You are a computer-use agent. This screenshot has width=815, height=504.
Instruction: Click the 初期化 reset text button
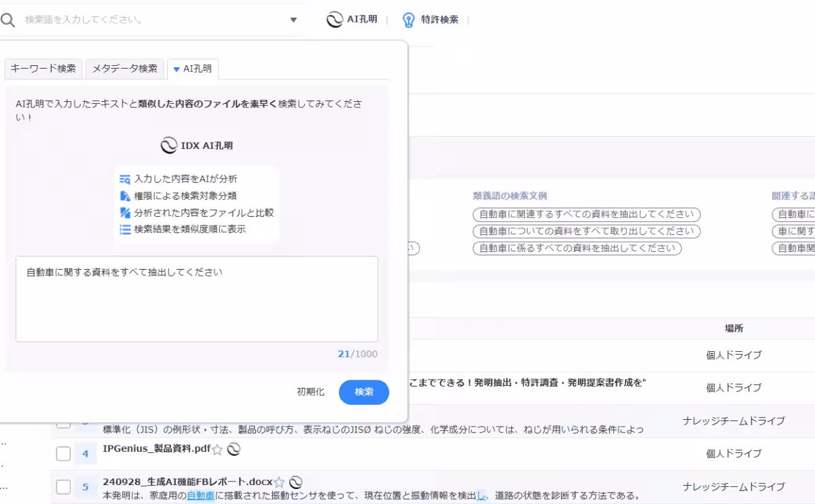tap(310, 392)
